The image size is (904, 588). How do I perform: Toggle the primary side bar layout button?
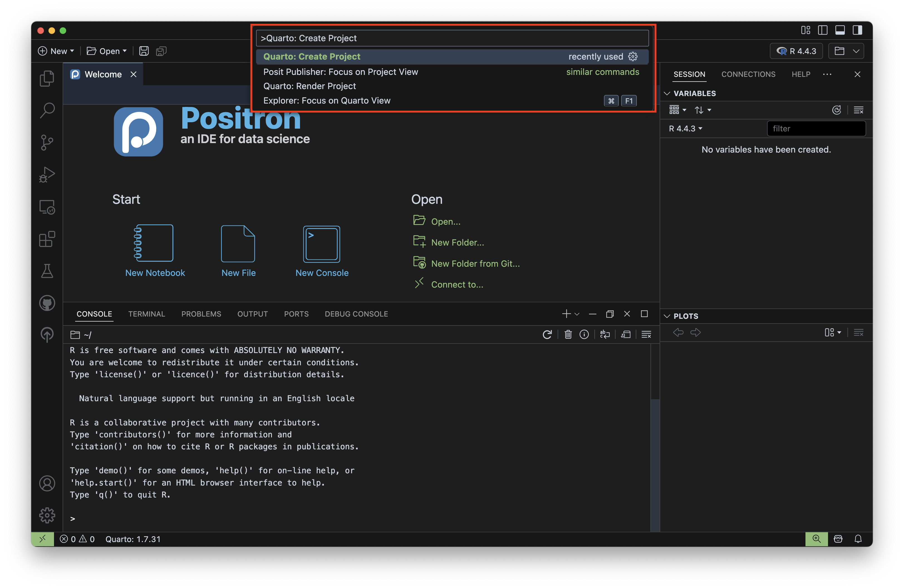pyautogui.click(x=822, y=30)
